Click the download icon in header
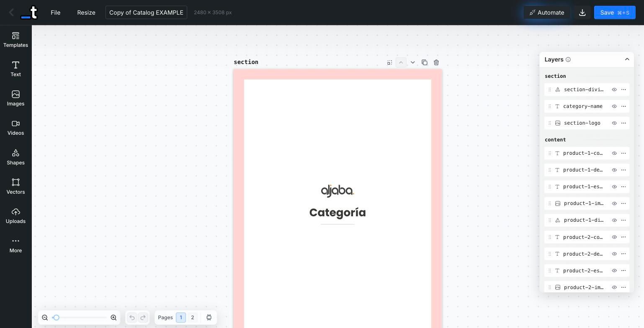This screenshot has width=644, height=328. tap(582, 13)
